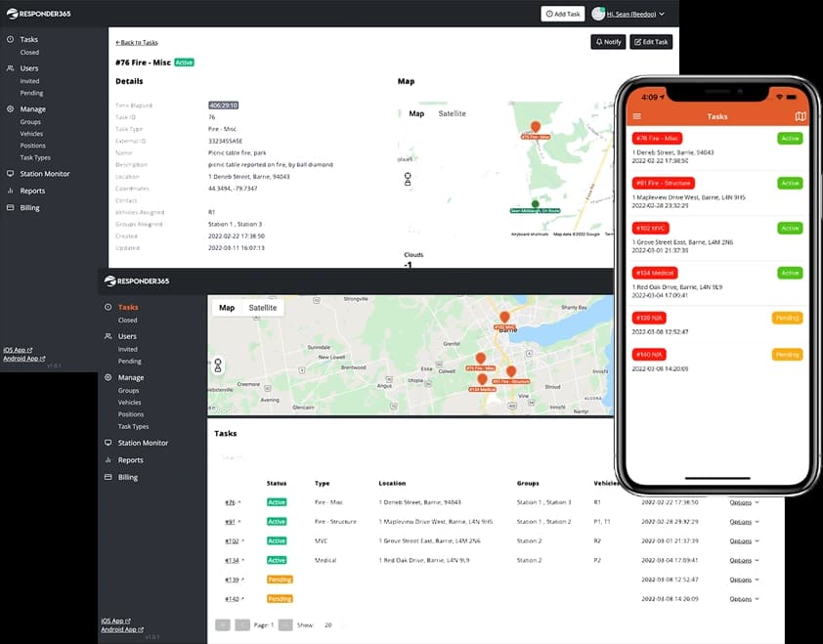Tap #76 Fire - Misc task on phone
This screenshot has width=823, height=644.
coord(717,149)
